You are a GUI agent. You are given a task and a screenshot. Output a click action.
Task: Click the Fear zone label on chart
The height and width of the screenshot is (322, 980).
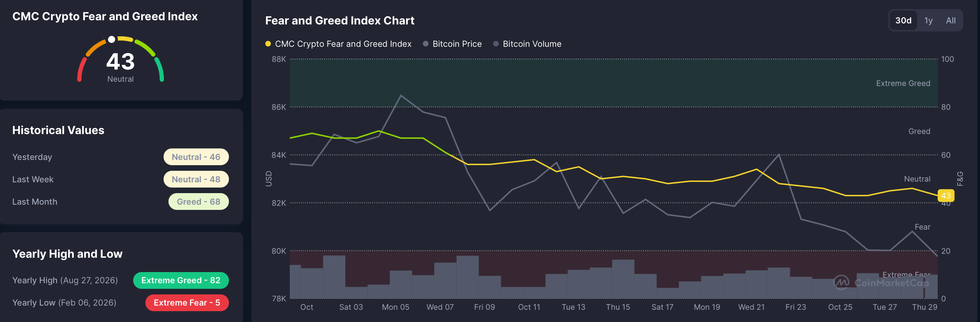pyautogui.click(x=922, y=227)
